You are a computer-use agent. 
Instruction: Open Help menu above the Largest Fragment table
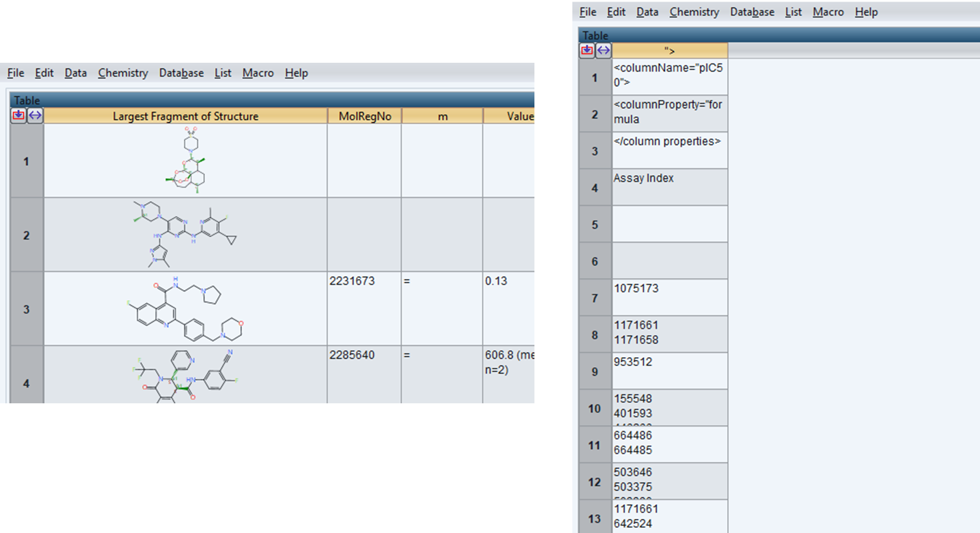(x=296, y=73)
